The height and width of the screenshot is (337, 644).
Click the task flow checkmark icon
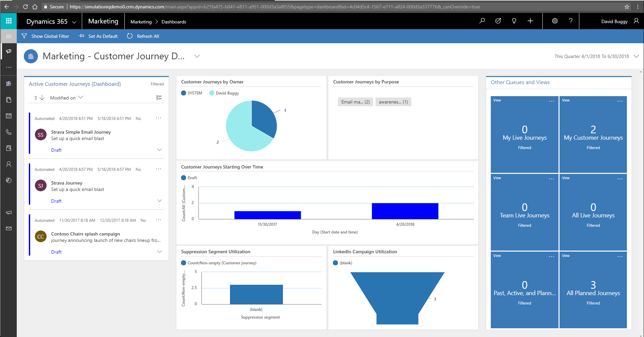[x=498, y=21]
